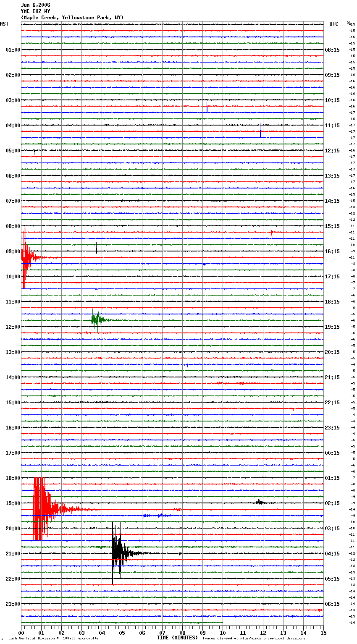
Task: Click the "15:00" MST time label
Action: 13,403
